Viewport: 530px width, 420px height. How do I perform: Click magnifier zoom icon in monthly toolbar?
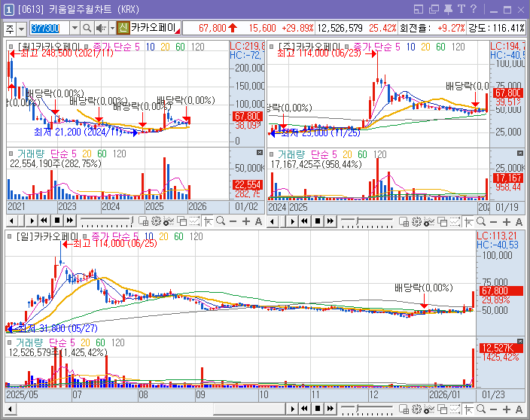[221, 221]
